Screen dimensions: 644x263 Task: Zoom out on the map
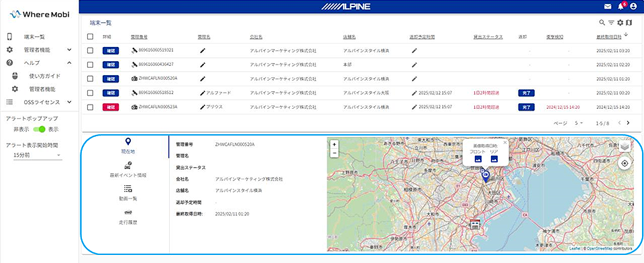[334, 153]
